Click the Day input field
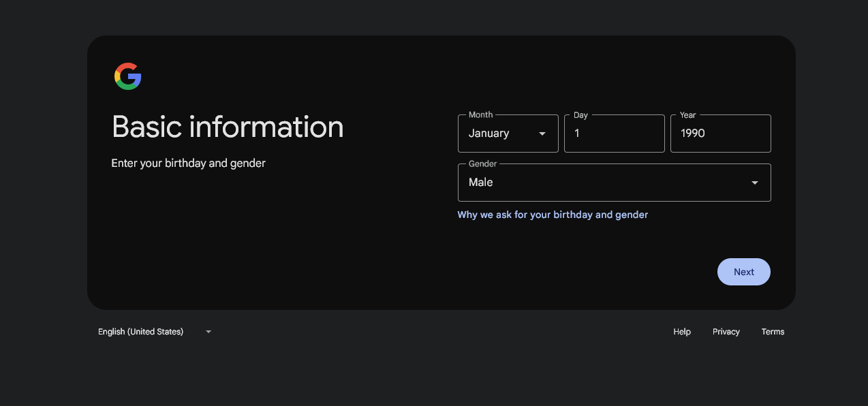 pos(614,134)
